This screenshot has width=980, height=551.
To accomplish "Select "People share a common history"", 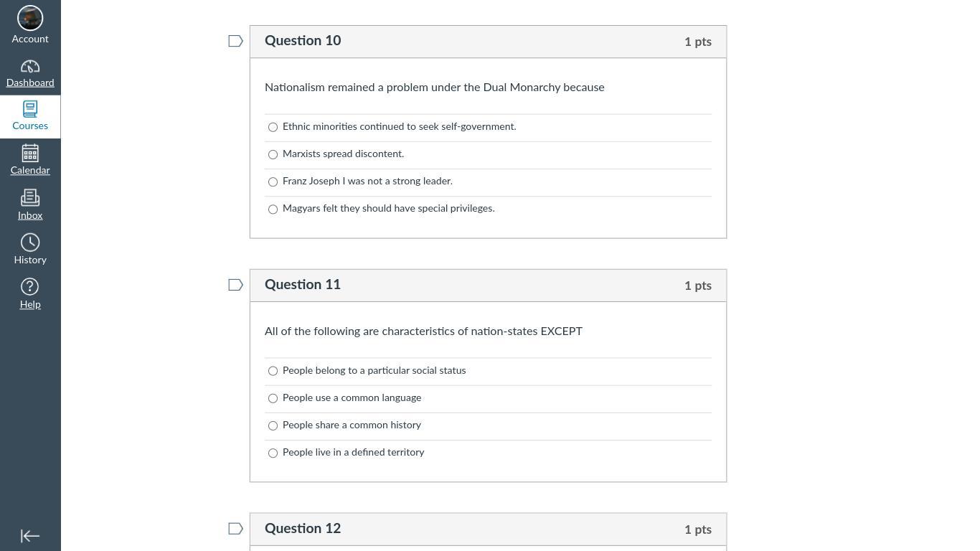I will 273,426.
